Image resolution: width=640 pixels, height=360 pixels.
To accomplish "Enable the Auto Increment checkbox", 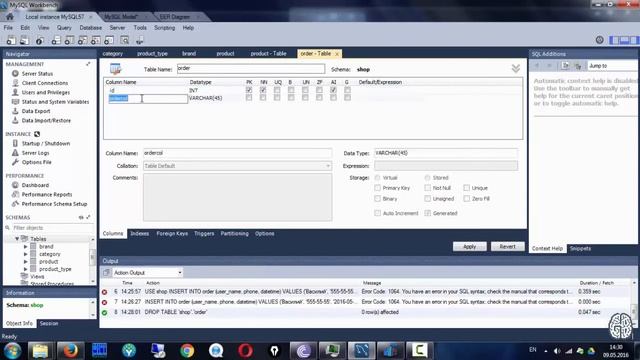I will click(x=378, y=213).
